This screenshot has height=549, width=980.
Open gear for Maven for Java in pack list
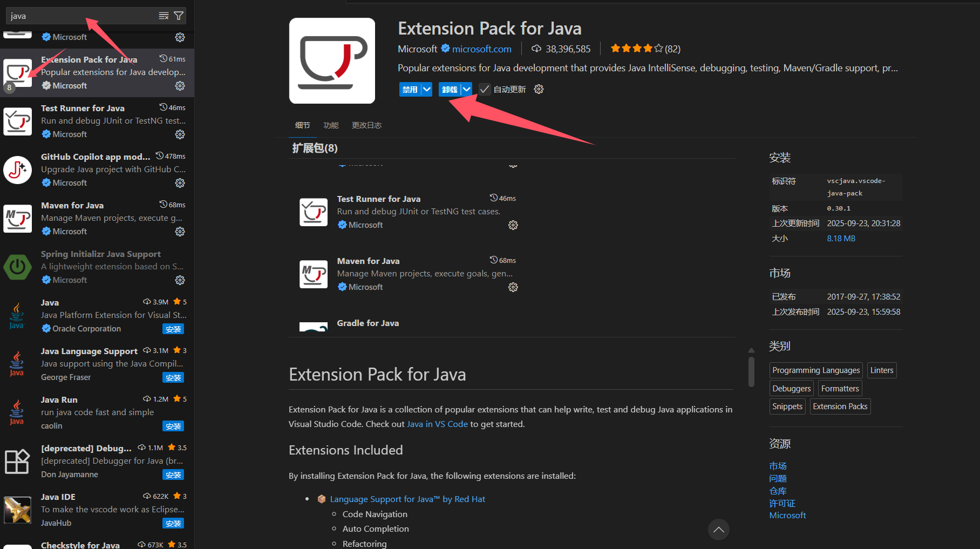513,287
